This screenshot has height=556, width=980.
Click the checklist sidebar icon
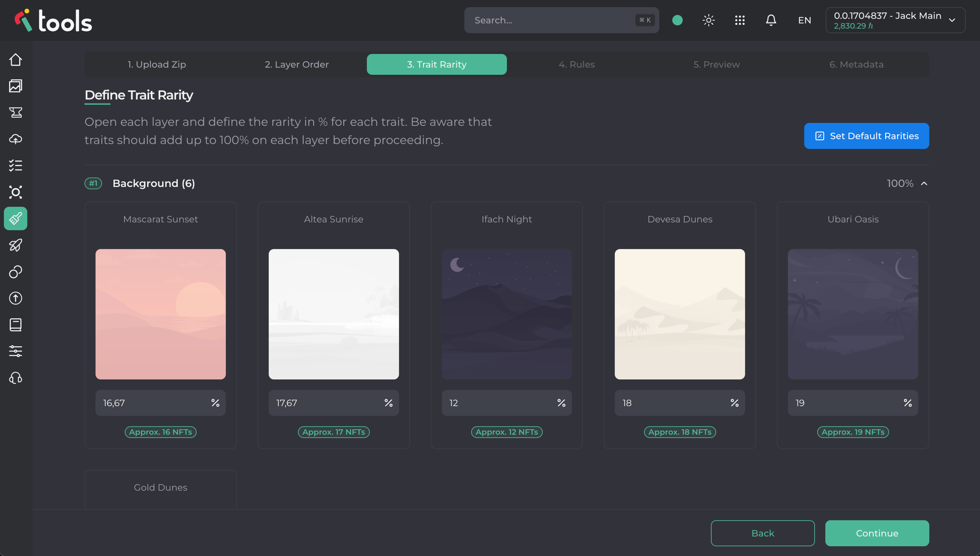(x=16, y=166)
